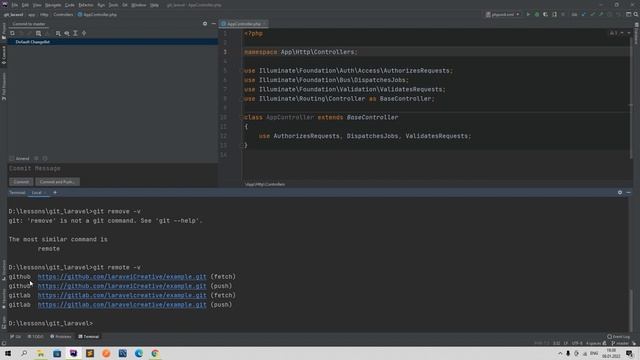
Task: Open the Problems tool window button
Action: coord(60,337)
